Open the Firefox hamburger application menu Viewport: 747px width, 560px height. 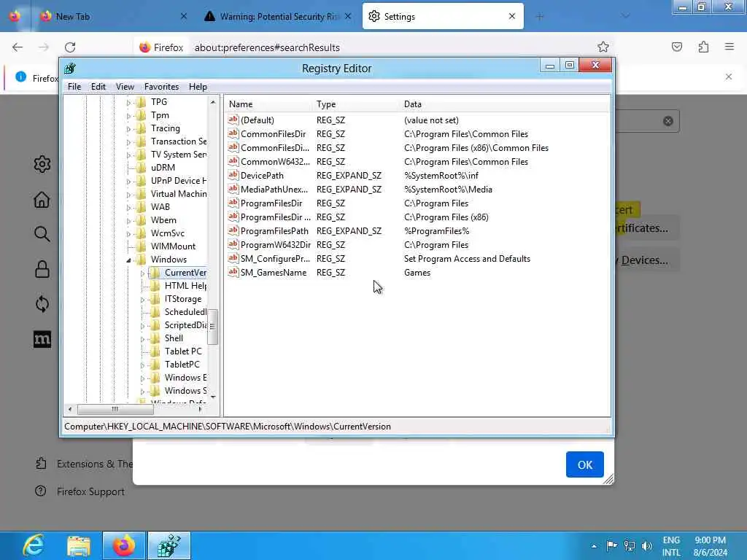click(x=729, y=47)
